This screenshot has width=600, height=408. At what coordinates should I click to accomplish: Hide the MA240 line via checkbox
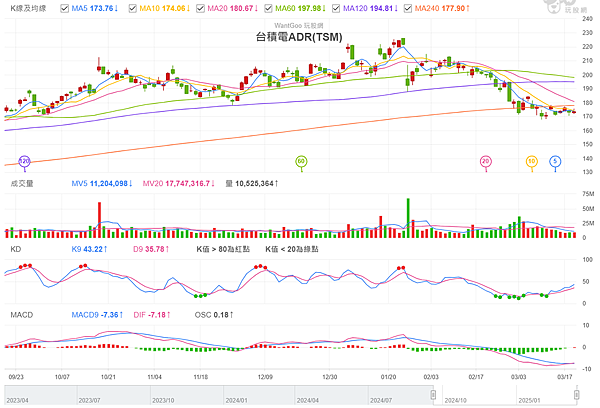tap(408, 8)
